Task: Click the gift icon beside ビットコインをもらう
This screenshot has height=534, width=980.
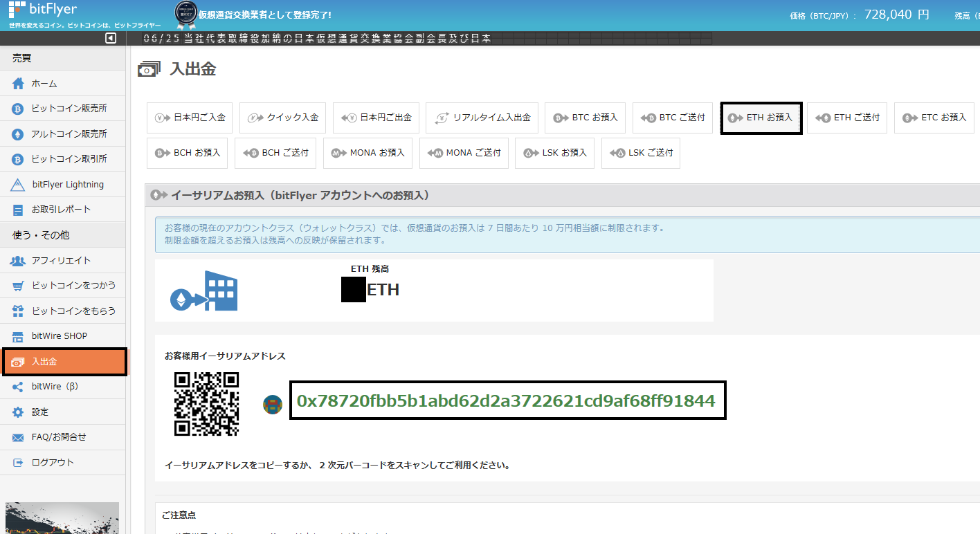Action: coord(18,311)
